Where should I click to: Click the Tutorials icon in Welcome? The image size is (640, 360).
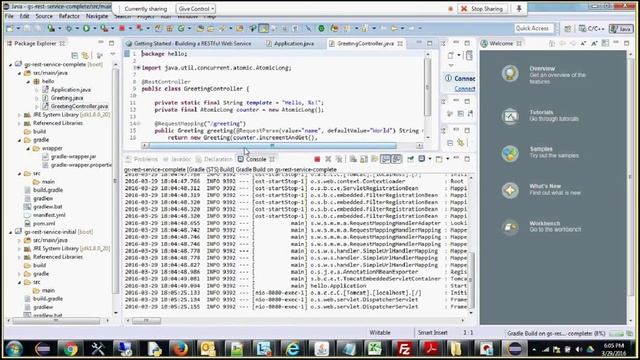point(510,116)
